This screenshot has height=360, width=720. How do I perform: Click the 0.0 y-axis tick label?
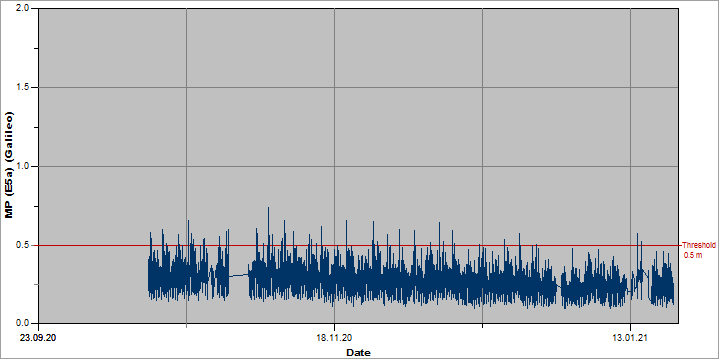[x=24, y=323]
